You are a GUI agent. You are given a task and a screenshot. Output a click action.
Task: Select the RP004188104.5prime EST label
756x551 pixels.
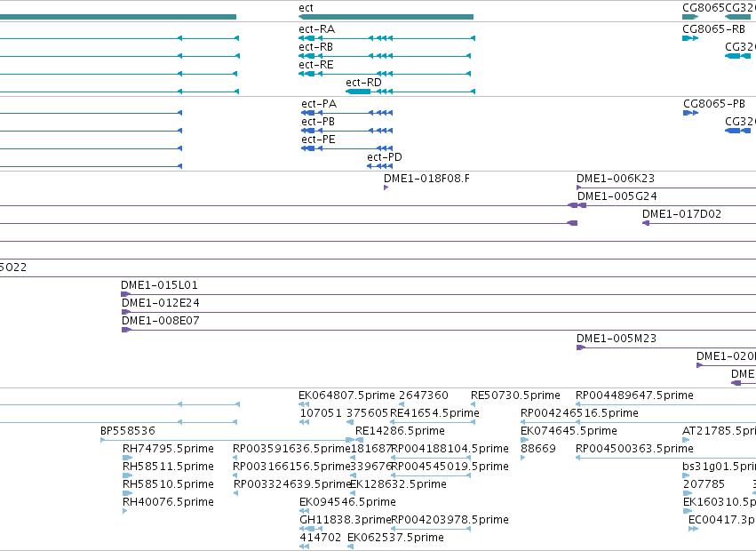450,449
